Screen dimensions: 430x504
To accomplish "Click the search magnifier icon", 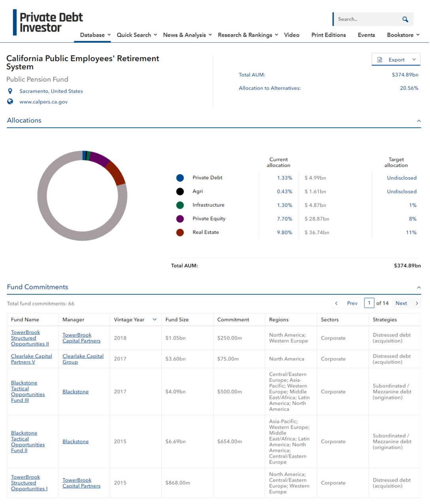I will (x=405, y=19).
